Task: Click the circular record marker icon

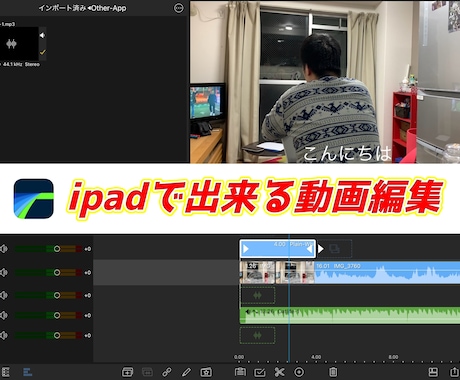Action: 299,372
